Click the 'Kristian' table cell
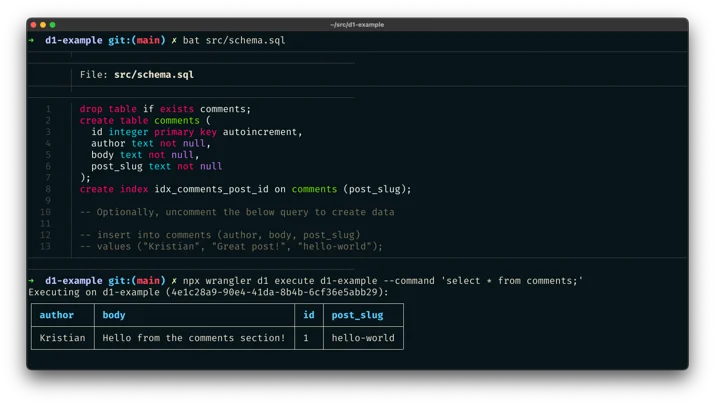This screenshot has width=715, height=405. pyautogui.click(x=62, y=338)
